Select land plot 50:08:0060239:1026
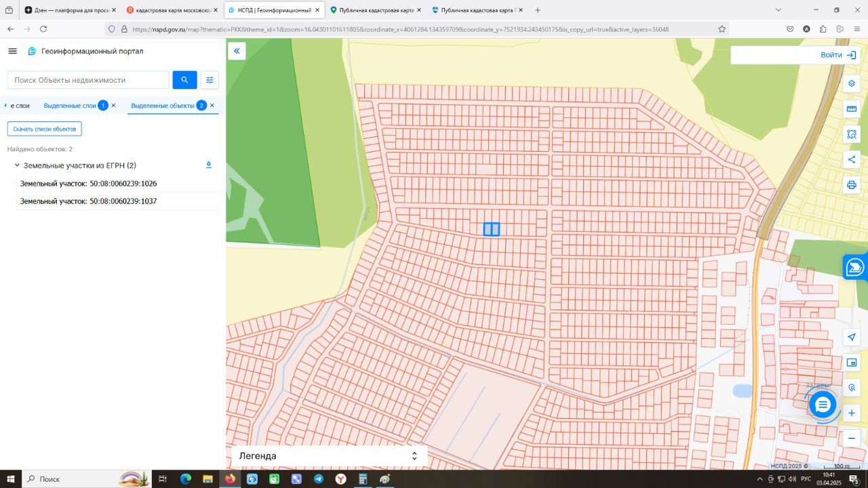 coord(89,184)
